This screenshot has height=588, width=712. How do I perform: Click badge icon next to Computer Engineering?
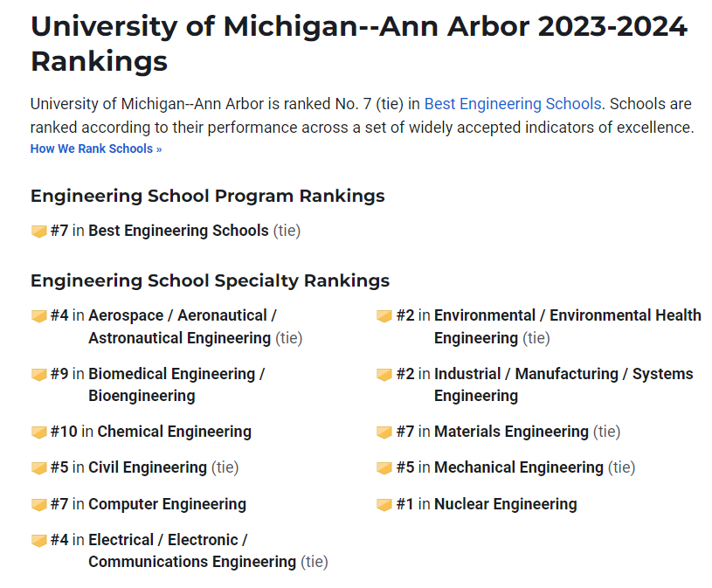(x=38, y=505)
